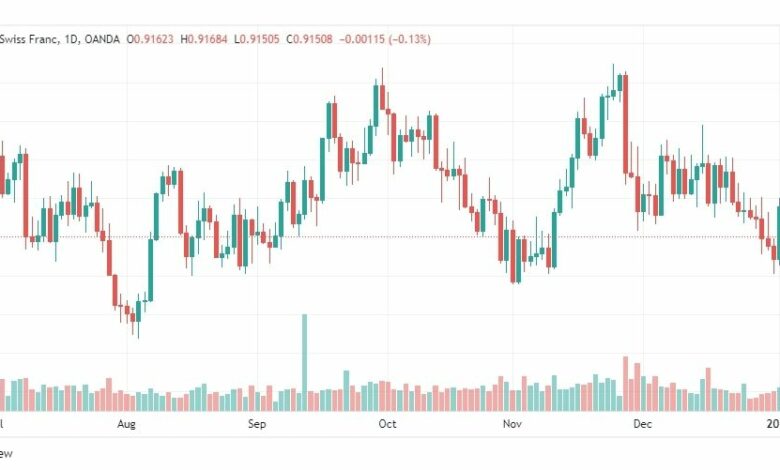The width and height of the screenshot is (780, 470).
Task: Click the tallest green volume bar in mid-September
Action: [x=304, y=363]
